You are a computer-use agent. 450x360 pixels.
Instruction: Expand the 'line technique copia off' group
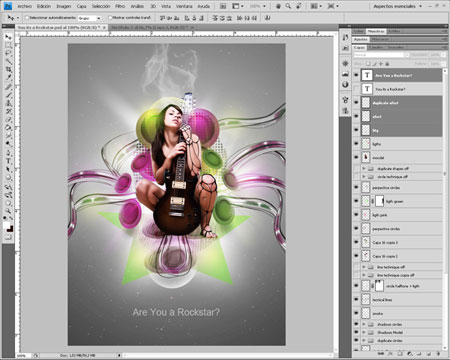click(x=364, y=275)
